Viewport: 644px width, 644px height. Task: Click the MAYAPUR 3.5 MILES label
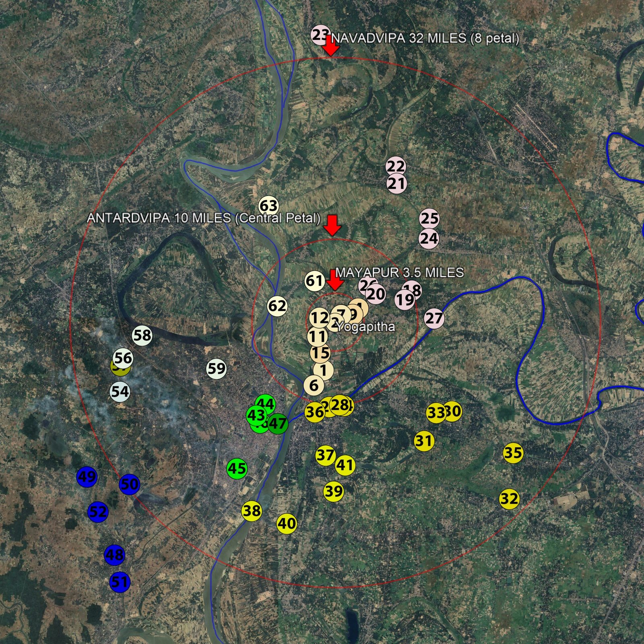pos(399,272)
